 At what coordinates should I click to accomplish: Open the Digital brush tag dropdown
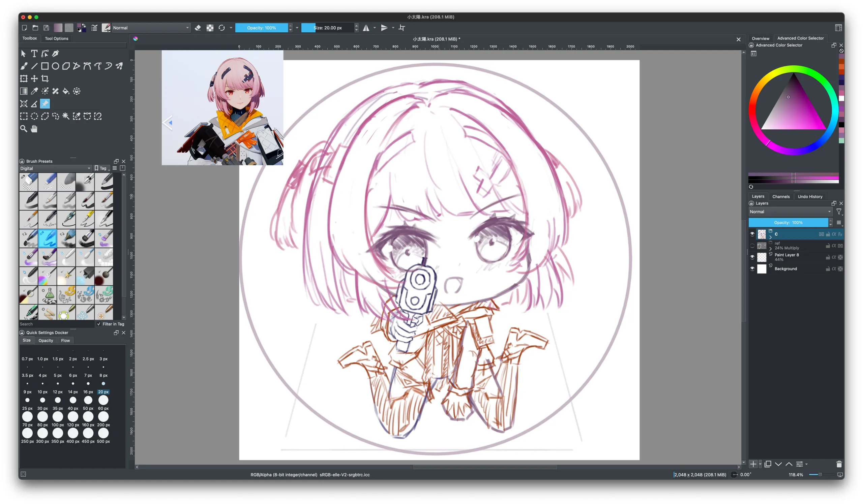pos(56,168)
